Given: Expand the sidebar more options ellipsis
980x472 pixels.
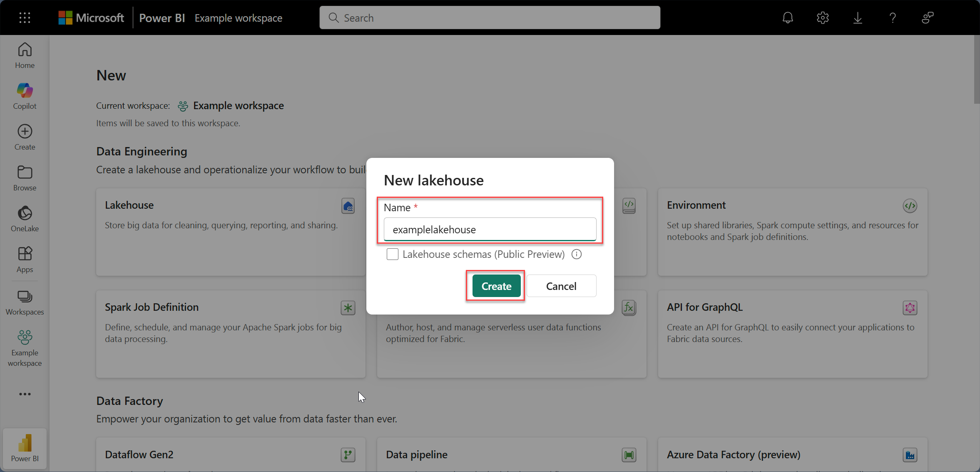Looking at the screenshot, I should 25,394.
